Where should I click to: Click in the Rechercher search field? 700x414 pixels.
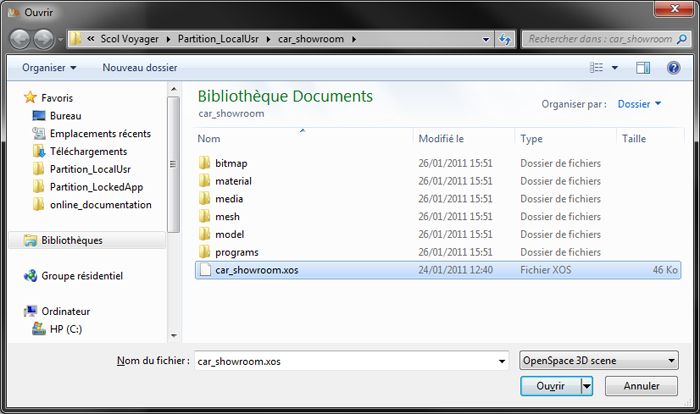click(600, 39)
